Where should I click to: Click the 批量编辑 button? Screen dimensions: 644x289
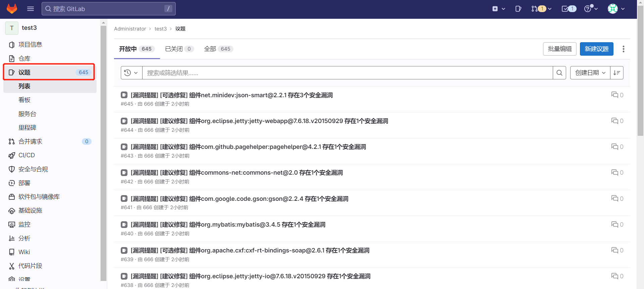pyautogui.click(x=559, y=49)
